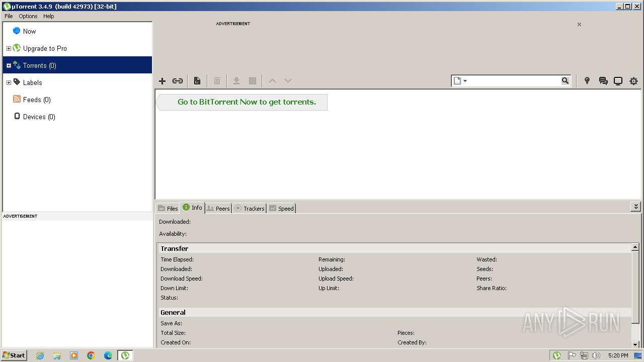Open Preferences gear icon
Viewport: 644px width, 362px height.
pos(633,81)
